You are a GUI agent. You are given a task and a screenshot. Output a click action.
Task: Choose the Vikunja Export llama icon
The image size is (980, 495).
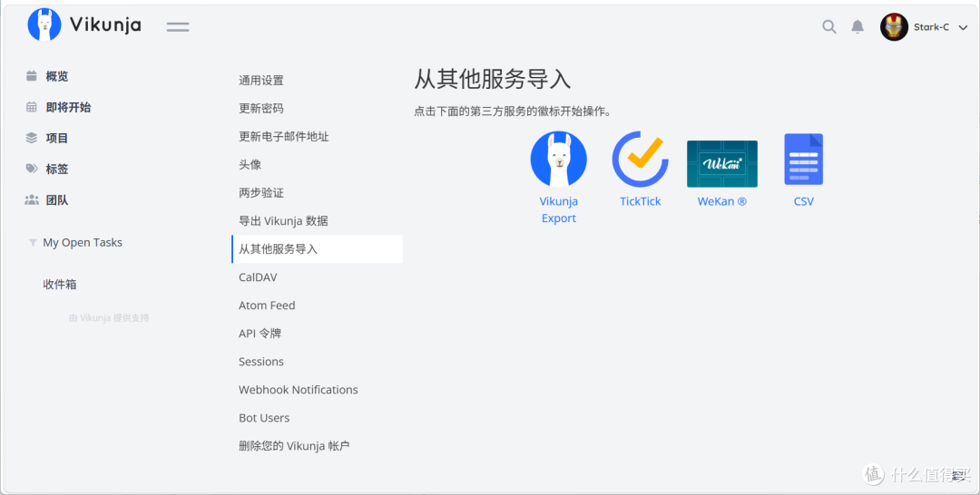point(559,160)
